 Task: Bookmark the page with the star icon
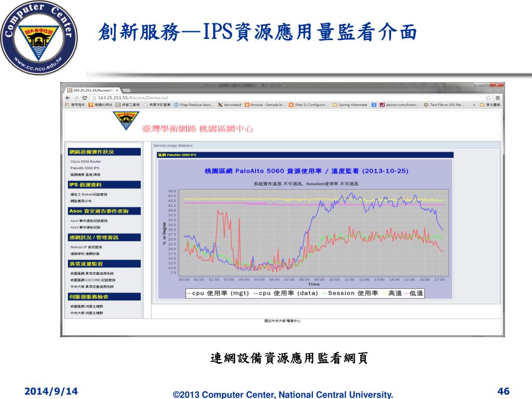tap(488, 98)
